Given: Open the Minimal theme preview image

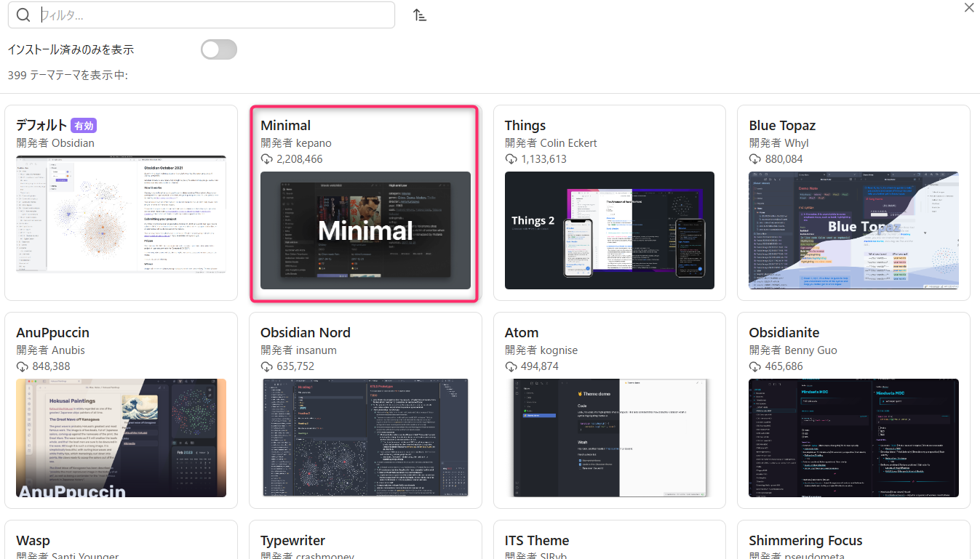Looking at the screenshot, I should (x=365, y=230).
